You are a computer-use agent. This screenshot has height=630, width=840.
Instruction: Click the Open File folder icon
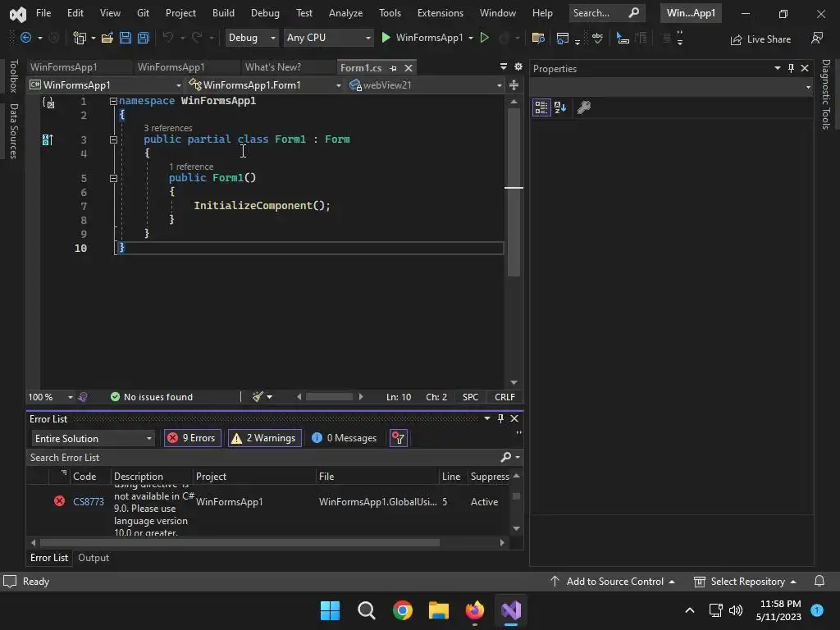point(107,38)
